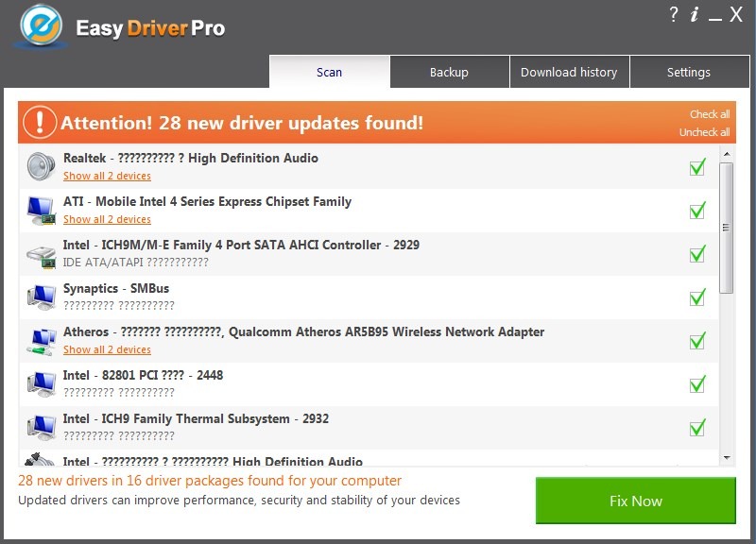Expand ATI's Show all 2 devices link
This screenshot has height=544, width=756.
point(107,219)
